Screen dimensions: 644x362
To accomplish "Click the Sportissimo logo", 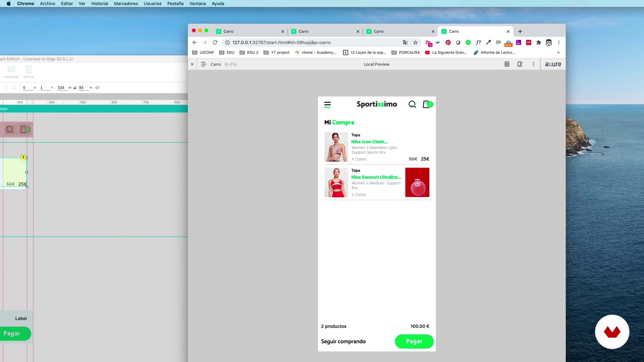I will [x=377, y=104].
